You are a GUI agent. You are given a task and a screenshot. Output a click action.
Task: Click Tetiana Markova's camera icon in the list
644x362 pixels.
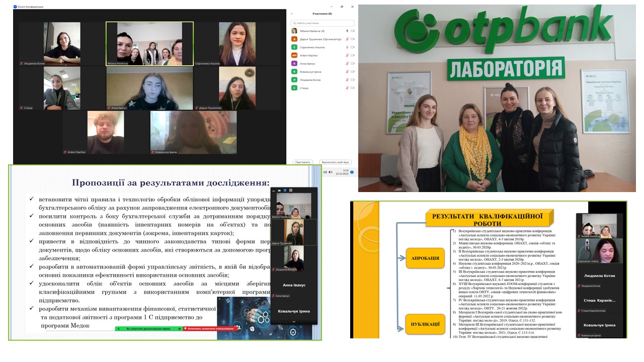[353, 31]
